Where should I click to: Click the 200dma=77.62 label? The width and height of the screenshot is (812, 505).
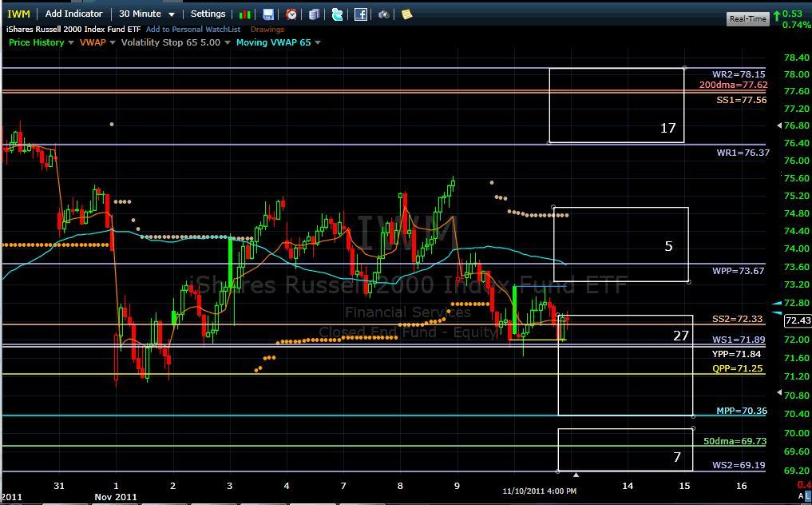[x=733, y=85]
